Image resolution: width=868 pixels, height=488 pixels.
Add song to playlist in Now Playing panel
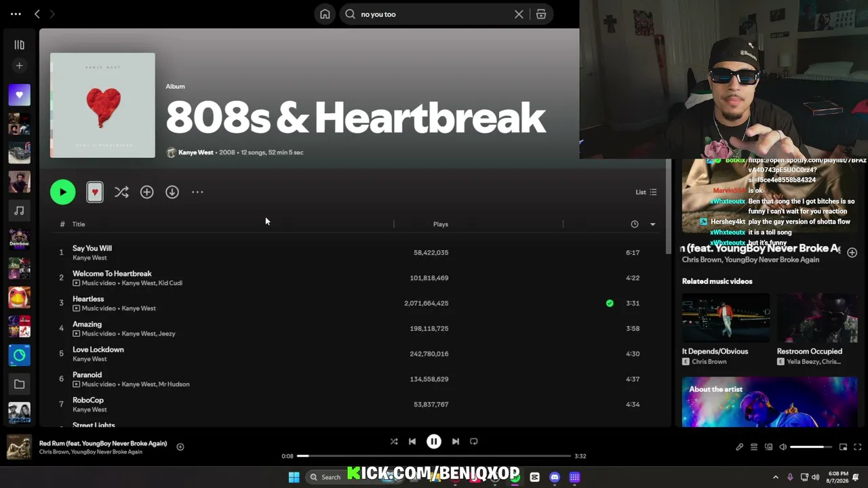tap(852, 253)
